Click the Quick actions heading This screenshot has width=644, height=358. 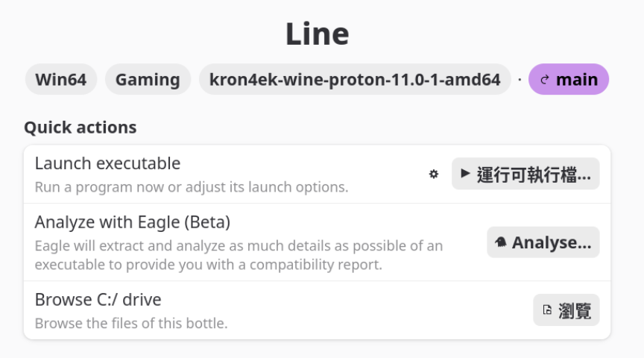[80, 128]
